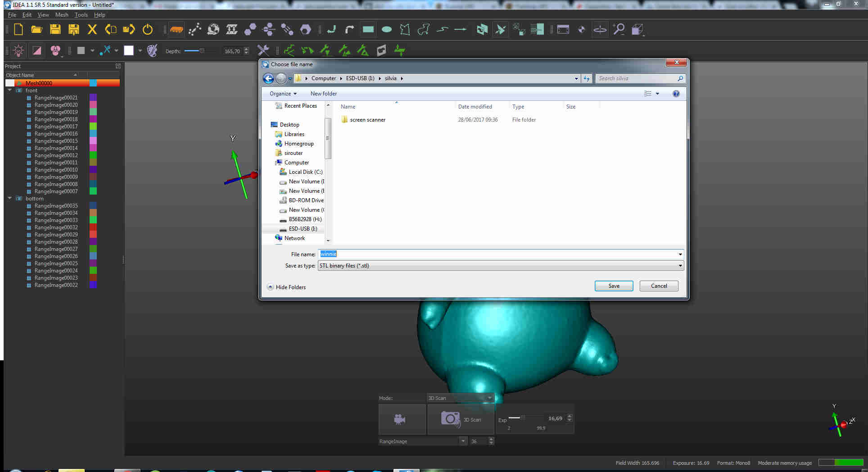The image size is (868, 472).
Task: Click the Help question mark in dialog
Action: (676, 94)
